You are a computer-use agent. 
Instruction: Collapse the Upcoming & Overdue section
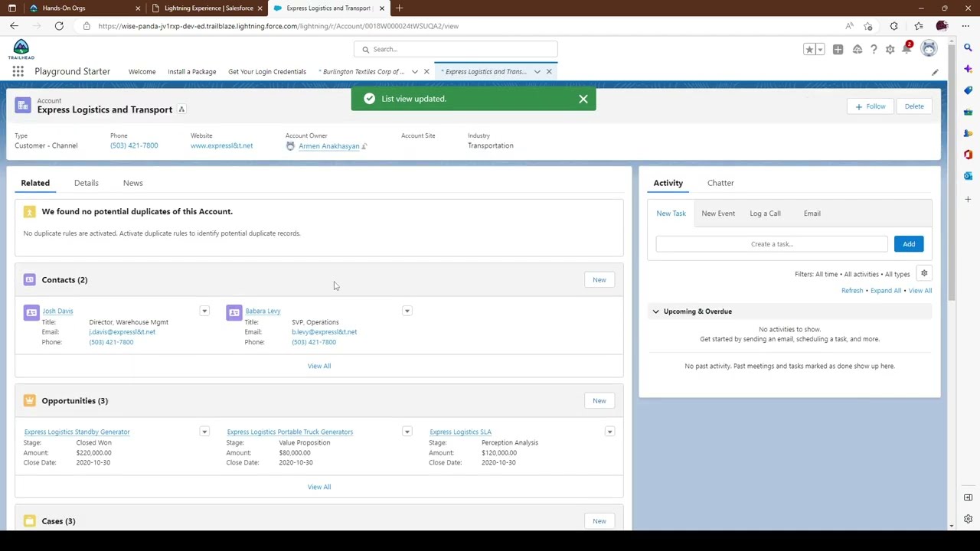[655, 311]
